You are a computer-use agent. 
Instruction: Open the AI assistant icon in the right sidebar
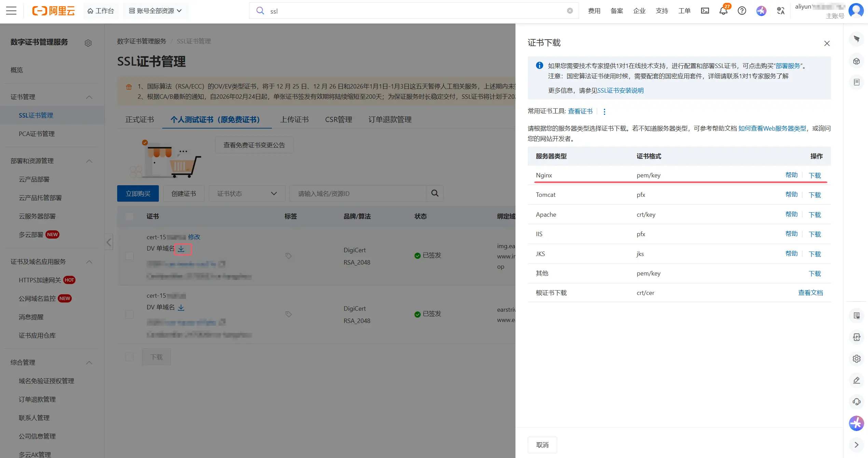[856, 423]
